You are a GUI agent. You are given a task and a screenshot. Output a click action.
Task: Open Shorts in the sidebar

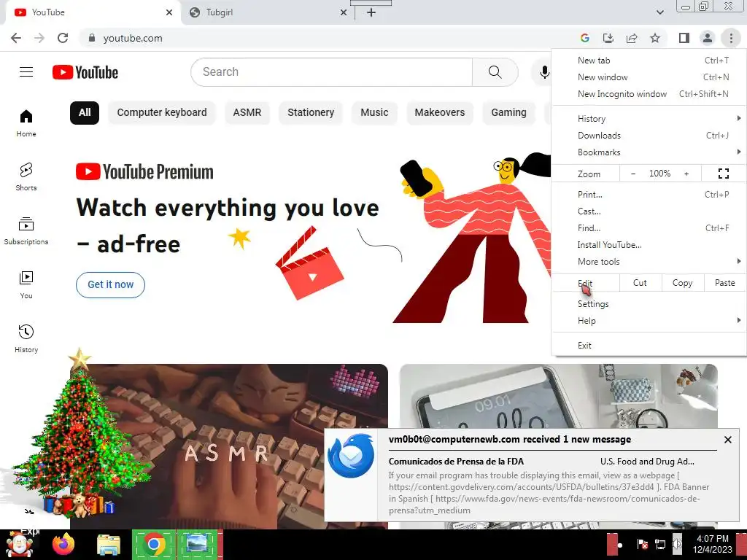click(x=26, y=176)
